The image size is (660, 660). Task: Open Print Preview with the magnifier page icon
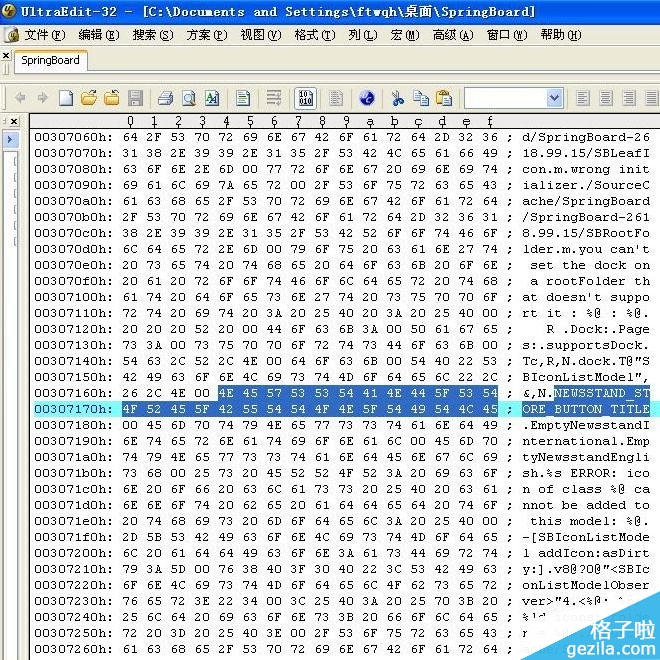(189, 98)
